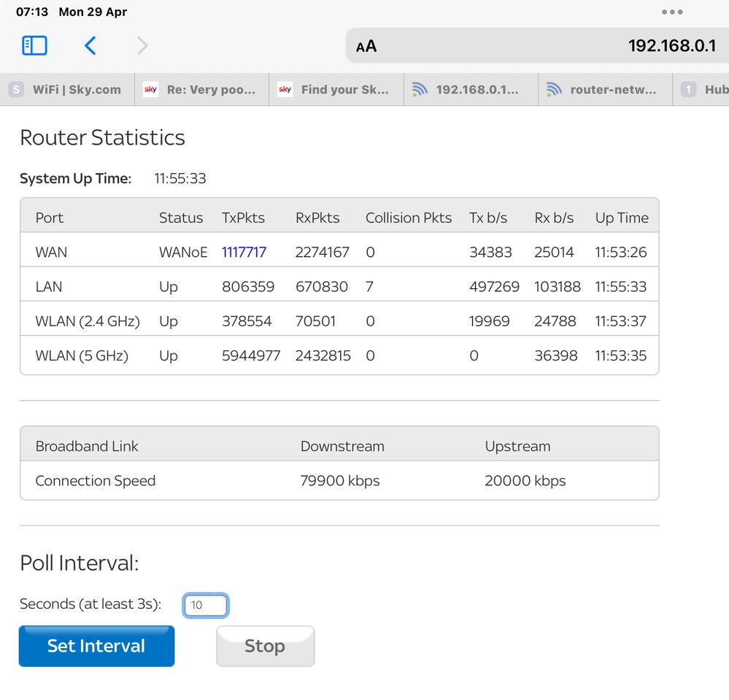The image size is (729, 700).
Task: Click the poll interval seconds field
Action: 206,605
